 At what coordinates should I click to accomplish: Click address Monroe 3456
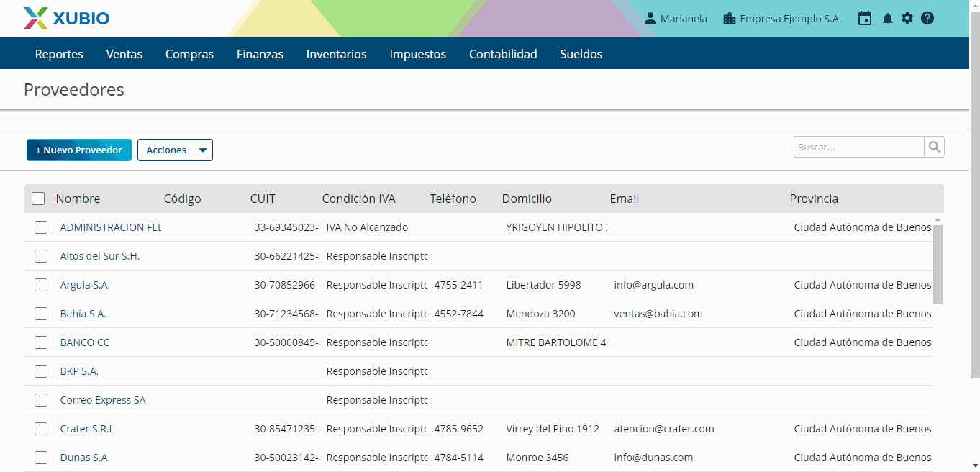[x=537, y=458]
